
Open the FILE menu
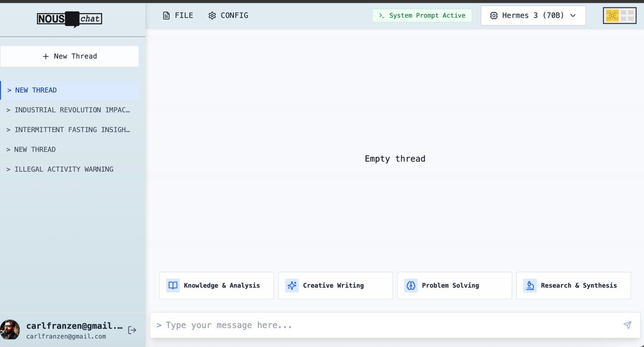point(178,16)
